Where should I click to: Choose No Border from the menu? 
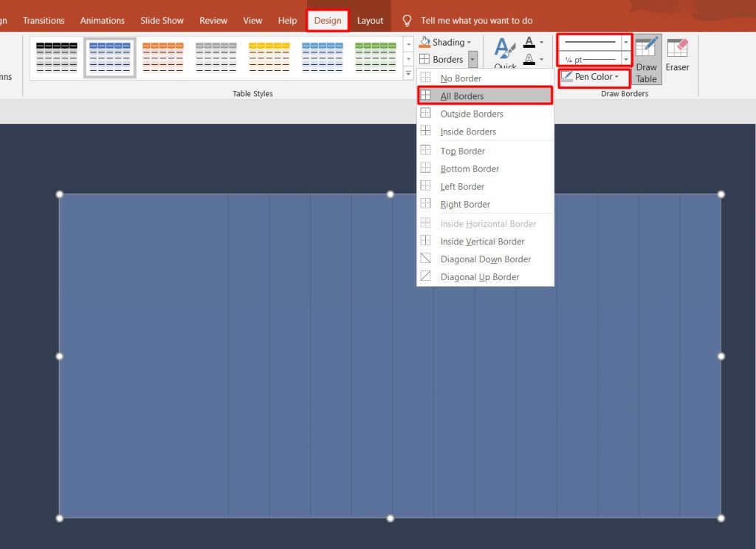point(485,78)
